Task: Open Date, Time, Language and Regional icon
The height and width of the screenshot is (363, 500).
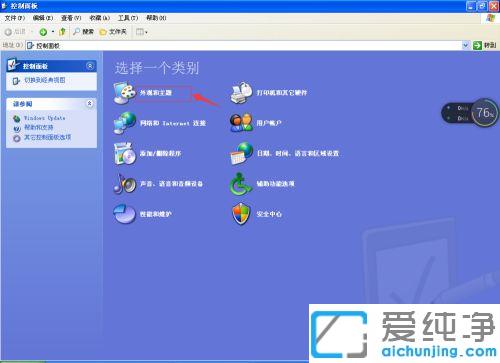Action: (241, 154)
